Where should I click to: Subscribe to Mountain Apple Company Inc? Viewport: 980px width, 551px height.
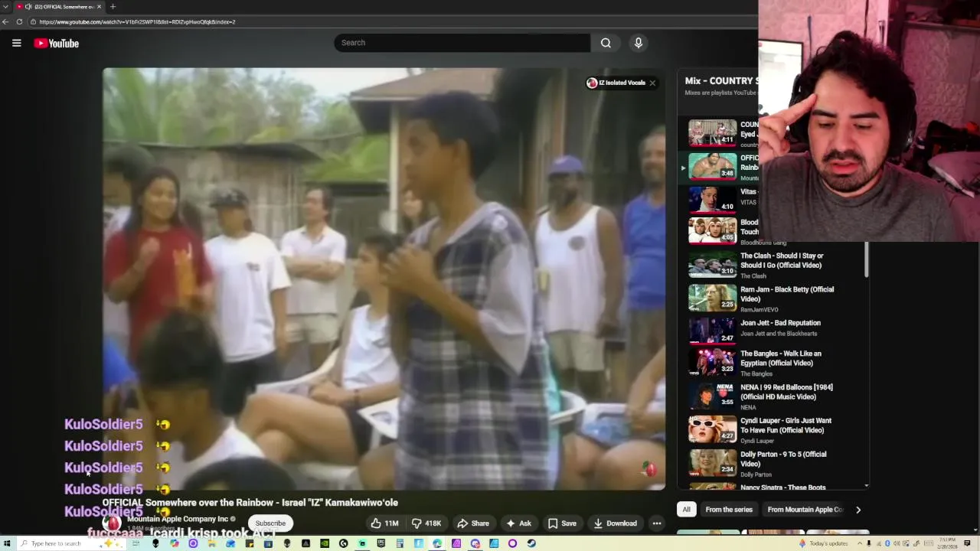point(270,523)
